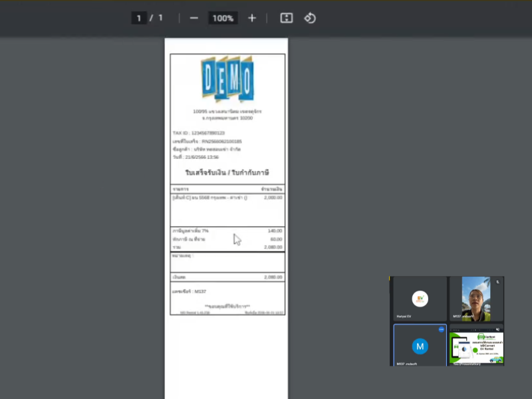The width and height of the screenshot is (532, 399).
Task: Click the receipt title heading text
Action: 227,173
